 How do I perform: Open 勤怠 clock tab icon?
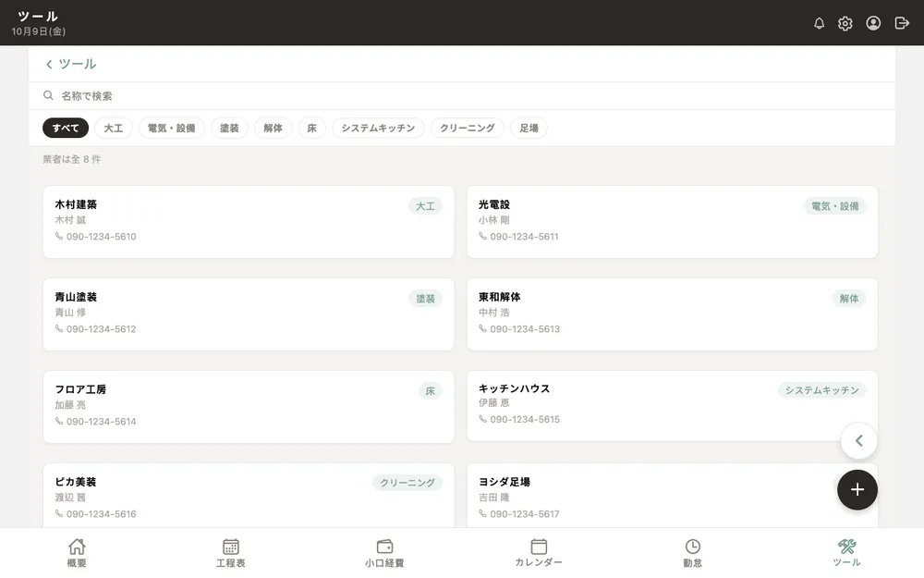point(692,547)
